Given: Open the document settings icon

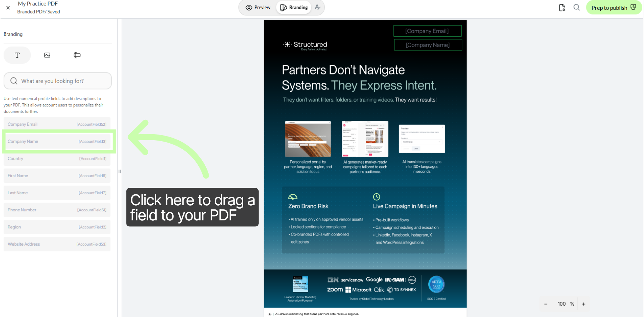Looking at the screenshot, I should [562, 8].
